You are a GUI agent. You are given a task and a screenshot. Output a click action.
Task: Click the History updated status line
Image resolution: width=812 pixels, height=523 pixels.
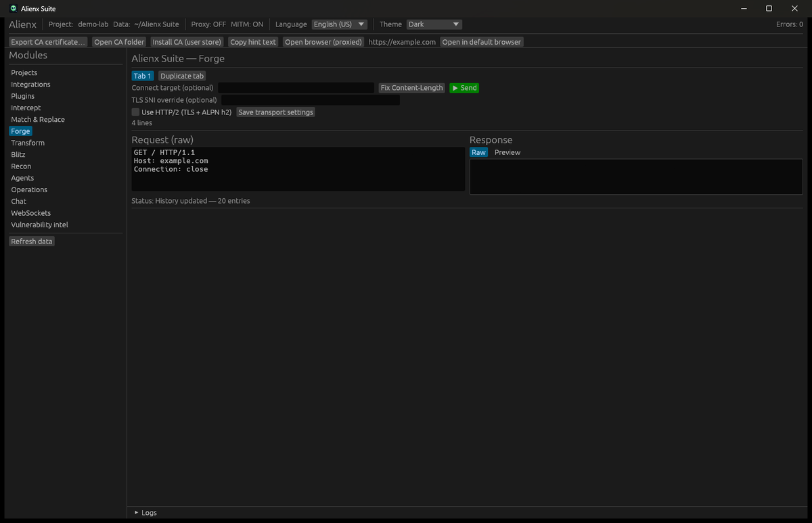[191, 201]
